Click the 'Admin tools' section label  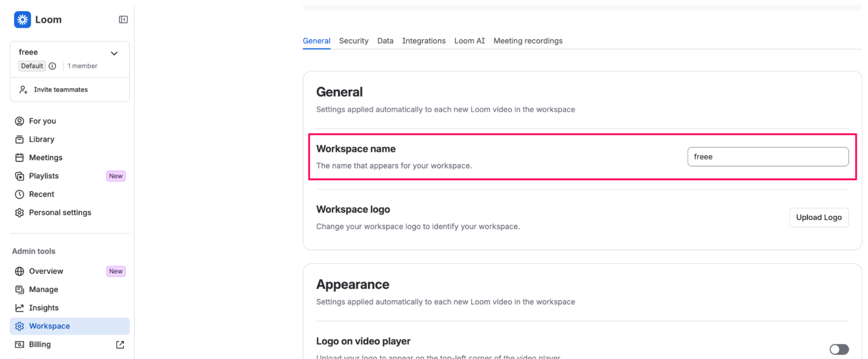coord(33,251)
